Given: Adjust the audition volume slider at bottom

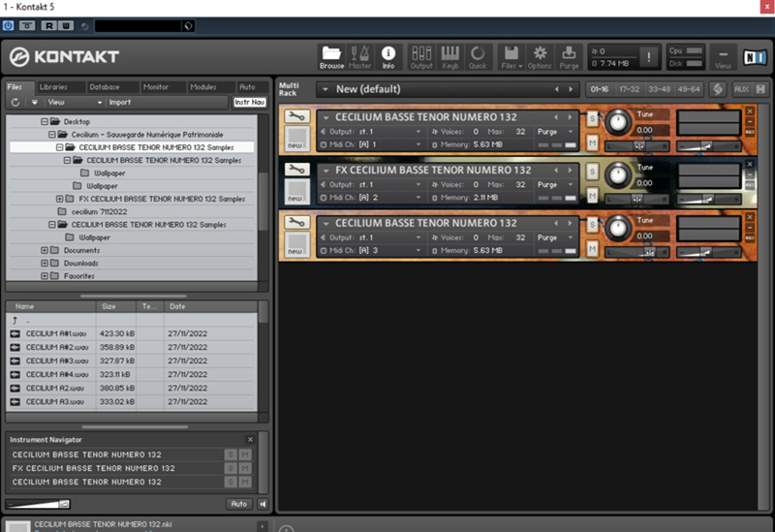Looking at the screenshot, I should coord(39,504).
